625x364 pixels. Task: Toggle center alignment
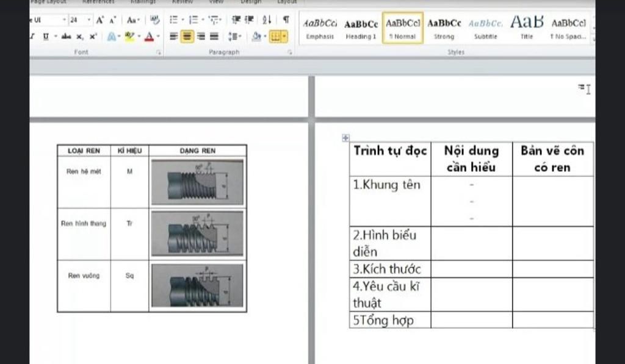187,37
